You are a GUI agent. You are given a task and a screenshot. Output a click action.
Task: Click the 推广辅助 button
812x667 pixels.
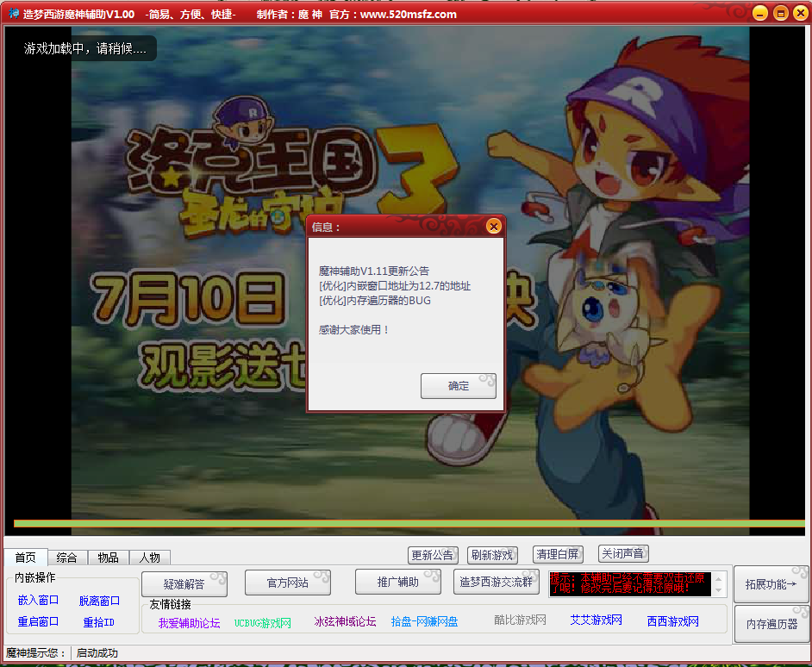(x=397, y=582)
